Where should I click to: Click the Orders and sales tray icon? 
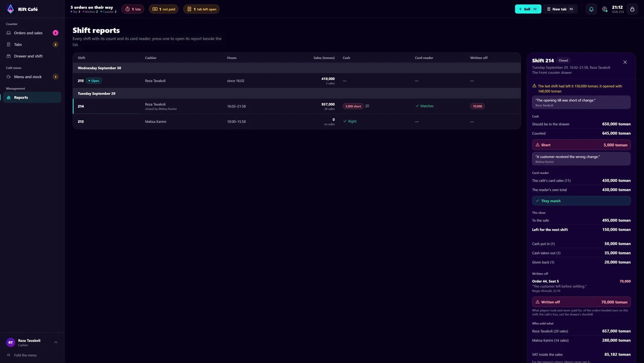click(x=8, y=33)
